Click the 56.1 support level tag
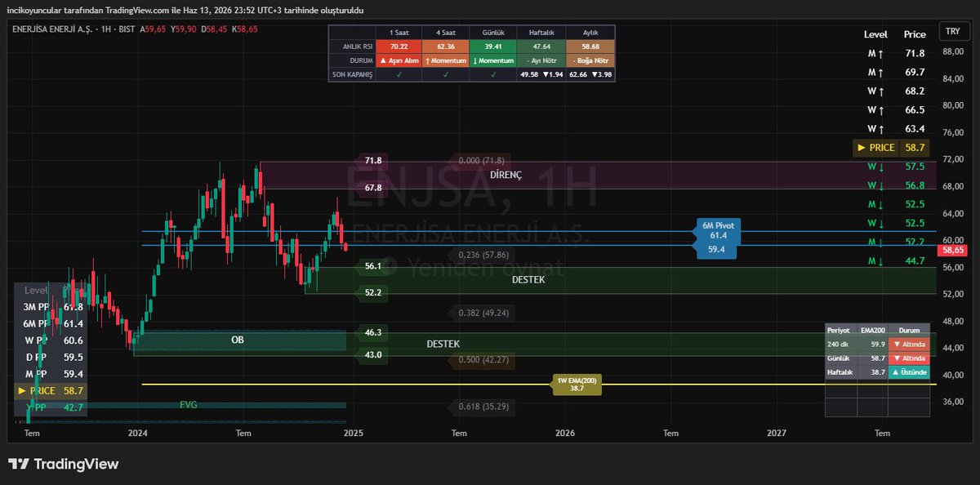The image size is (980, 485). 373,266
